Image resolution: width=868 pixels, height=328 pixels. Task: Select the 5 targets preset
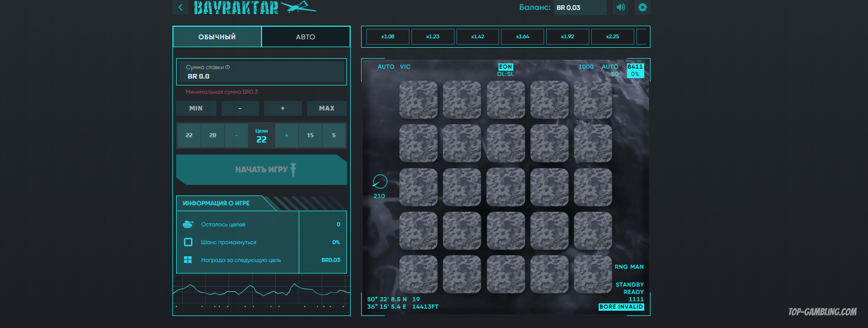334,135
